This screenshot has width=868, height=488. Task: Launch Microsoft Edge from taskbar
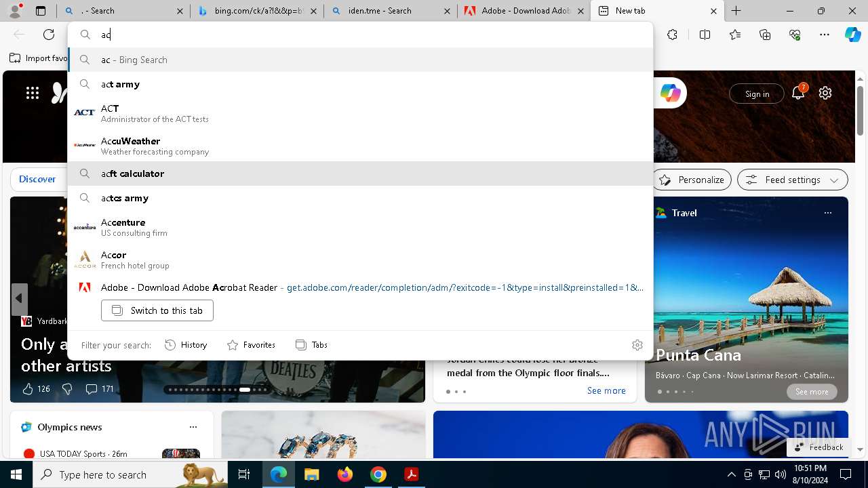coord(279,474)
